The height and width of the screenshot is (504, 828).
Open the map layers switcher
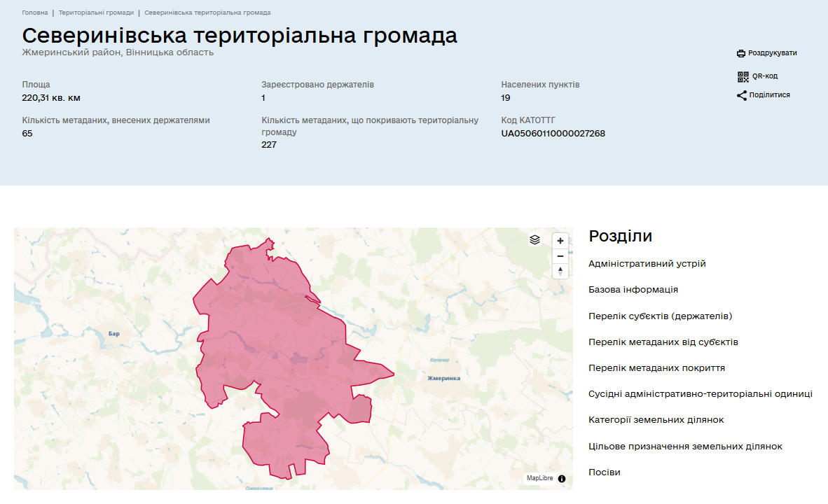click(535, 239)
